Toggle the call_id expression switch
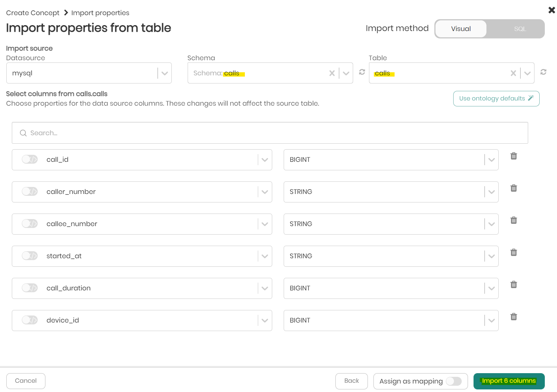The height and width of the screenshot is (392, 557). [30, 159]
